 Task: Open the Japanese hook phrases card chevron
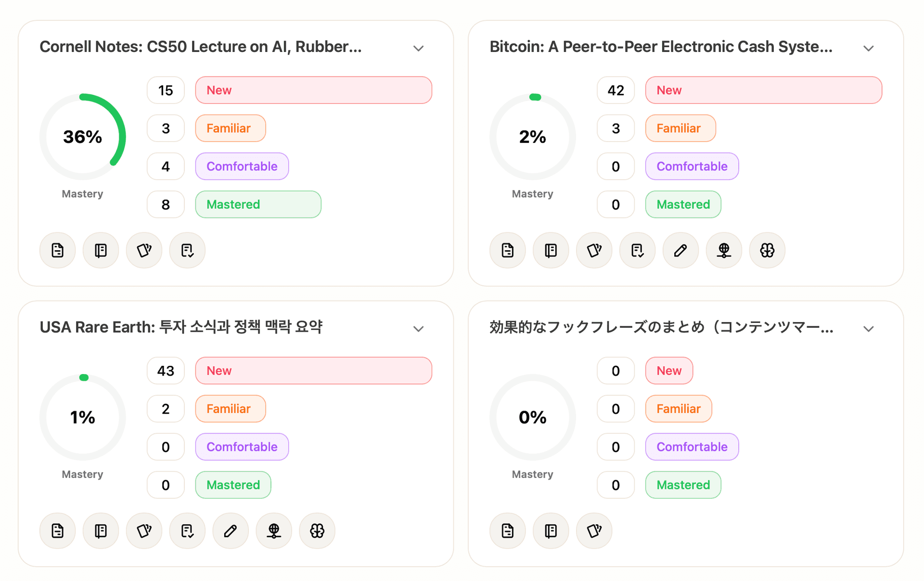868,329
